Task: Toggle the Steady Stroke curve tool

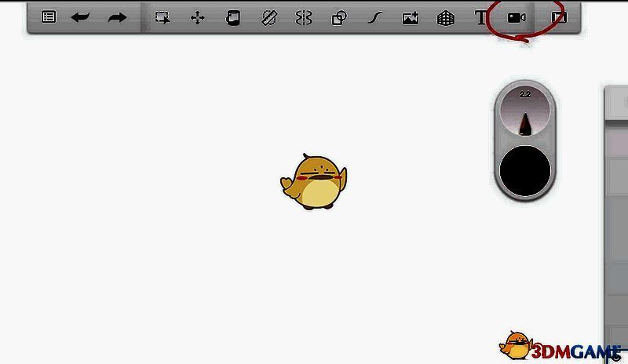Action: [375, 17]
